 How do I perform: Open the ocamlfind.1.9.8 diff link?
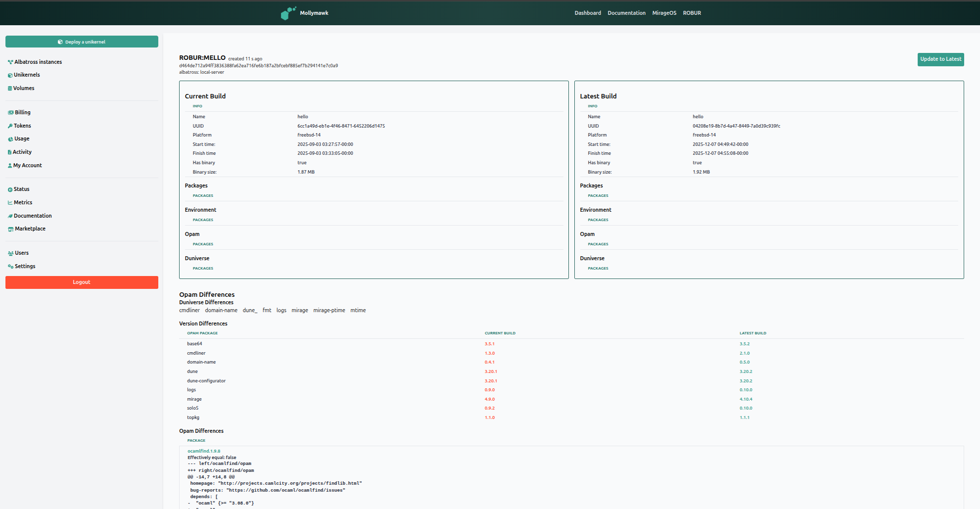[x=203, y=451]
